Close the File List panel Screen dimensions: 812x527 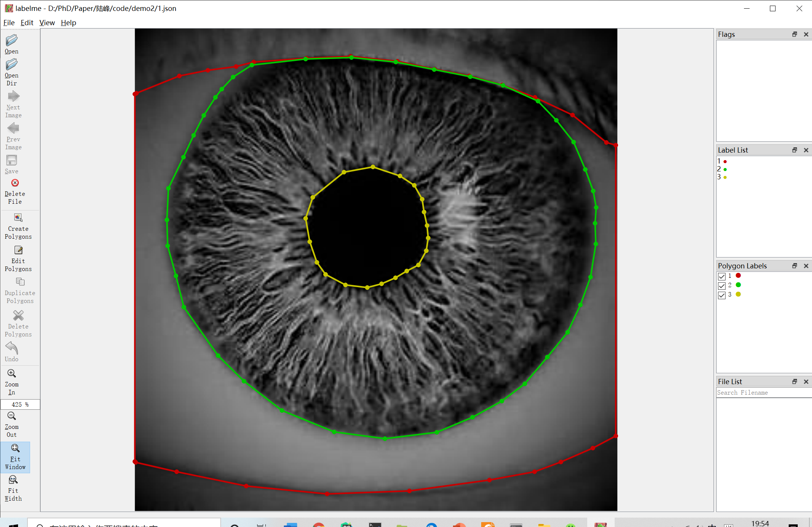tap(806, 382)
